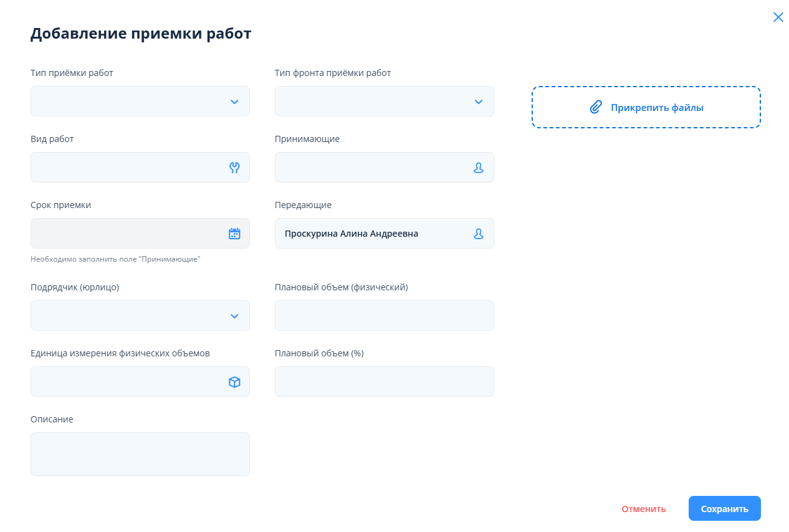Click the person icon in Принимающие field
Screen dimensions: 789x532
pyautogui.click(x=479, y=168)
